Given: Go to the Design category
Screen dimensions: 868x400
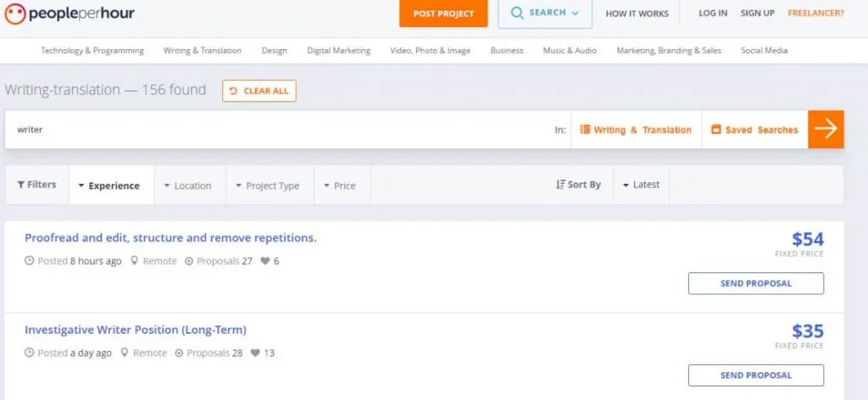Looking at the screenshot, I should click(274, 50).
